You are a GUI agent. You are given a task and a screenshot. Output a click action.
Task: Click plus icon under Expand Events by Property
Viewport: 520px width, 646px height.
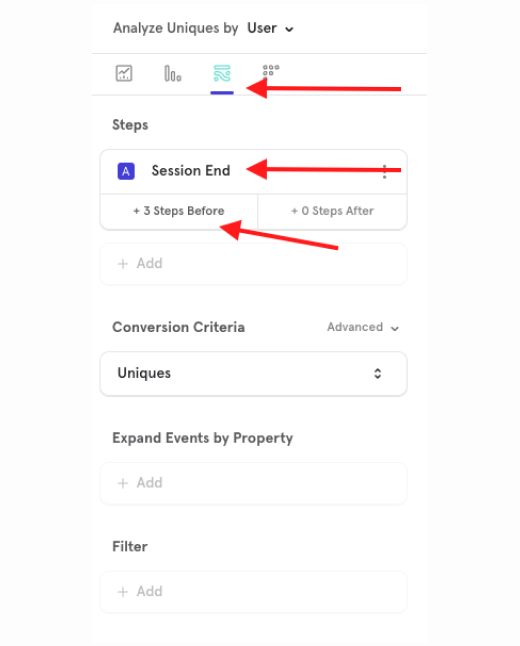click(x=123, y=483)
